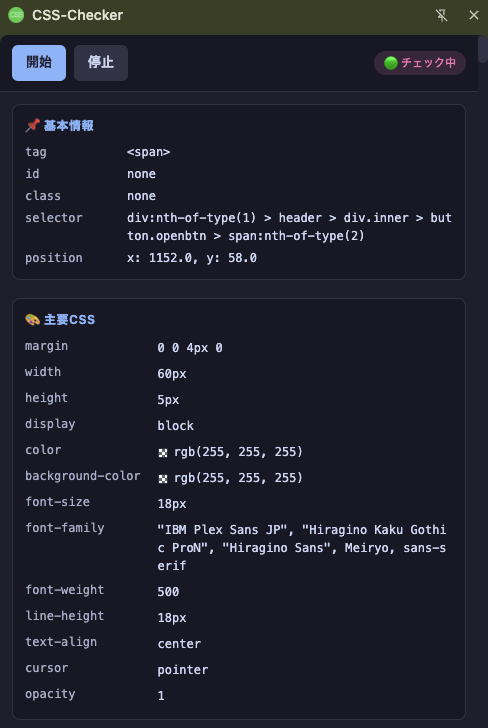Click the <span> tag value
This screenshot has width=488, height=728.
(x=149, y=152)
